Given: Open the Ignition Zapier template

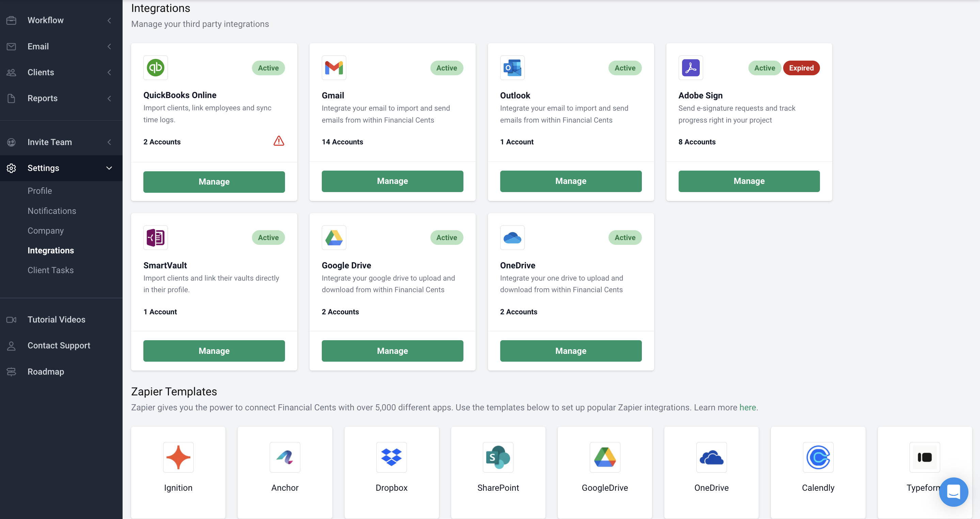Looking at the screenshot, I should coord(178,472).
